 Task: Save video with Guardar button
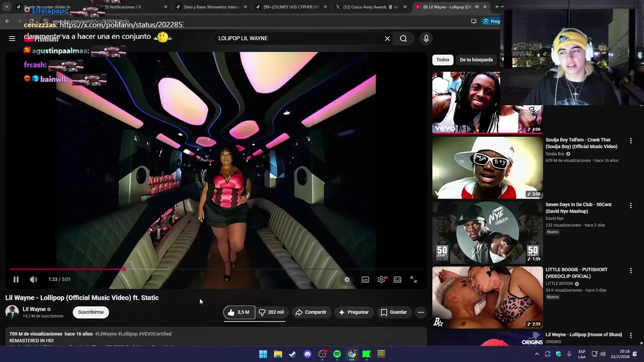click(x=393, y=312)
